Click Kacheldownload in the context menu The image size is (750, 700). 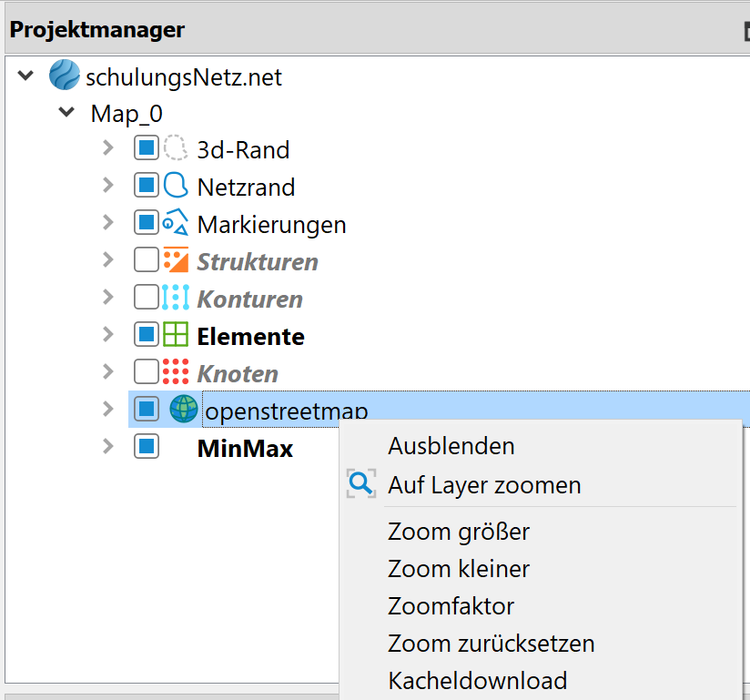pyautogui.click(x=477, y=681)
